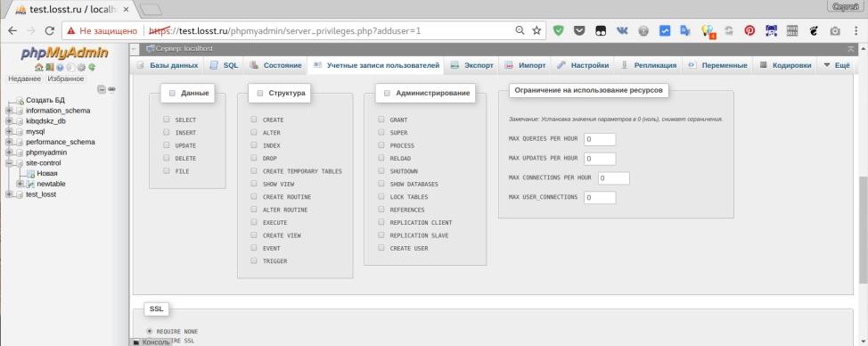Viewport: 868px width, 346px height.
Task: Open blue chart extension icon
Action: point(665,31)
